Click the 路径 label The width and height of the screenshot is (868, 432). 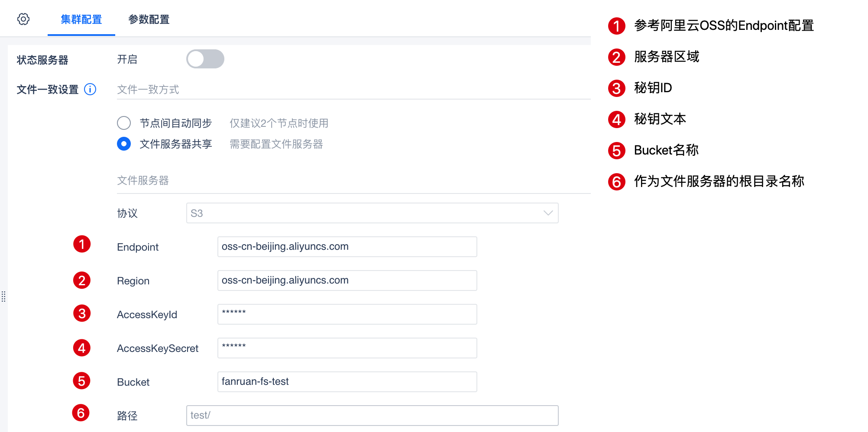click(x=127, y=416)
